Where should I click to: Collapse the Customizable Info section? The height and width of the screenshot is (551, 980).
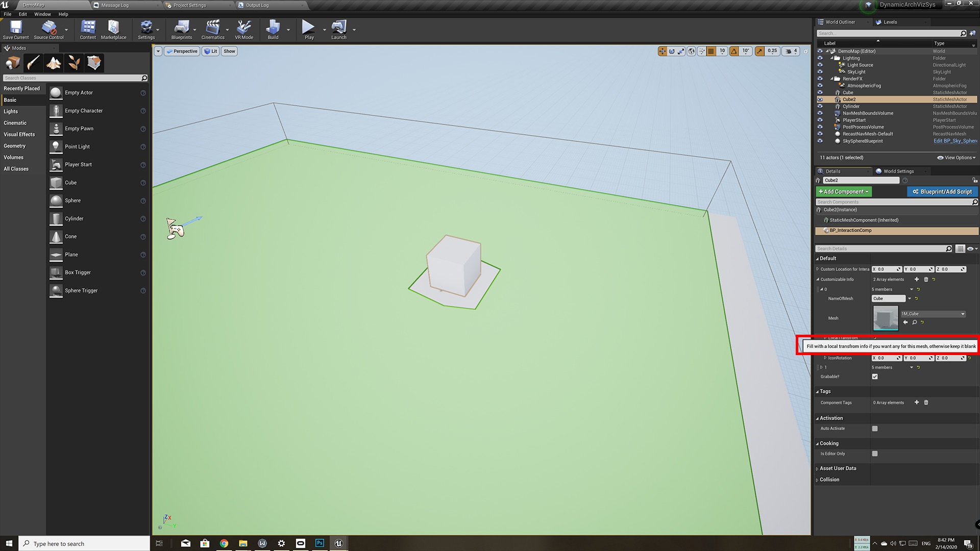(819, 279)
